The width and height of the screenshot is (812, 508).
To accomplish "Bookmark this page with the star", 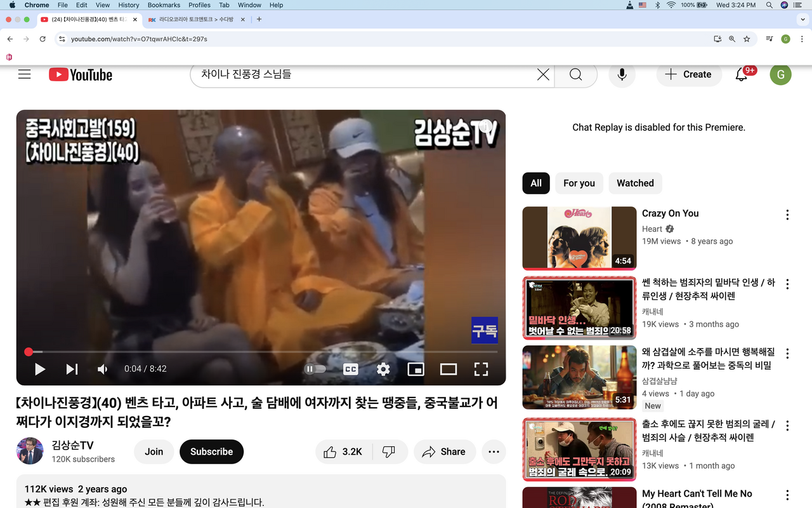I will tap(747, 39).
